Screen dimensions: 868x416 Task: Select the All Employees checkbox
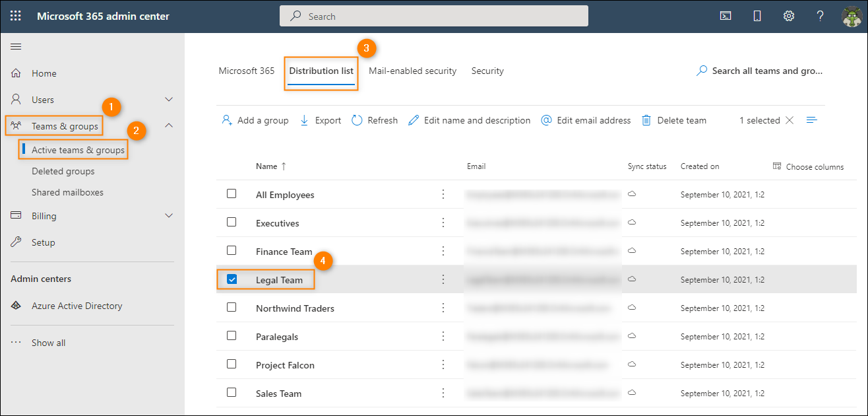[232, 193]
